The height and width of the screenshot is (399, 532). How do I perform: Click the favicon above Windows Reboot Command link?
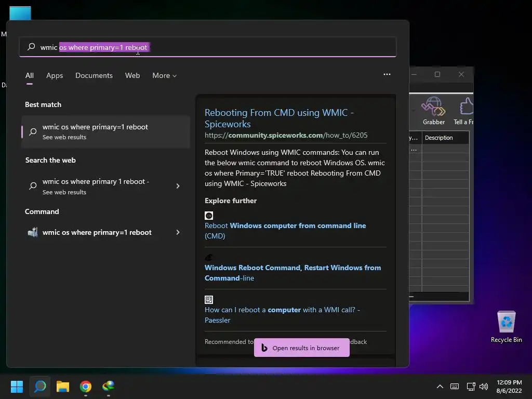pyautogui.click(x=209, y=258)
